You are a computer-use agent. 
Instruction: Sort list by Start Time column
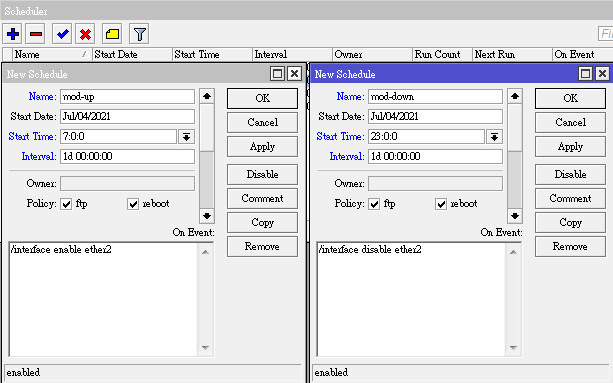(x=212, y=54)
